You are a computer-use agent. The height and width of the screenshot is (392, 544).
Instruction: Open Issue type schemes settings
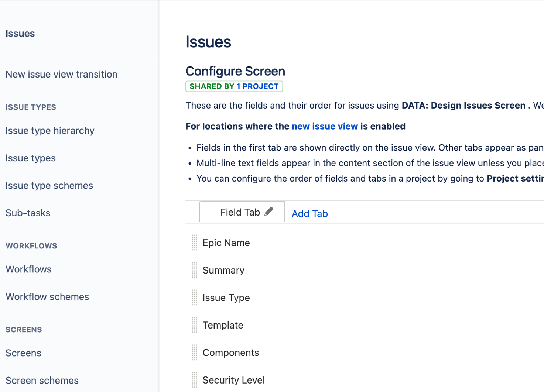tap(49, 186)
